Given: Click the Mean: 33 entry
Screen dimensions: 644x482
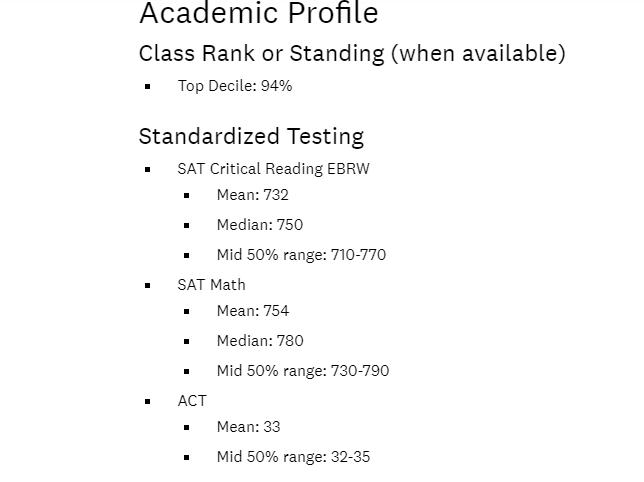Looking at the screenshot, I should (248, 427).
